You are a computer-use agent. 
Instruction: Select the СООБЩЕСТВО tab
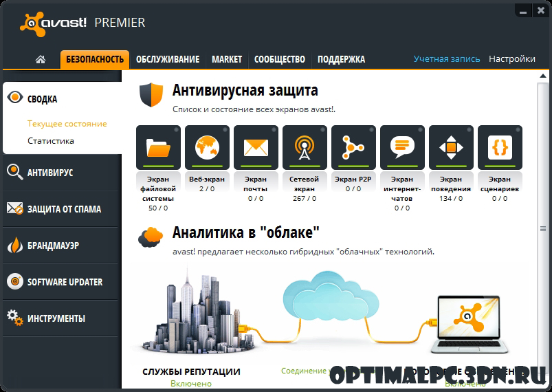tap(280, 59)
